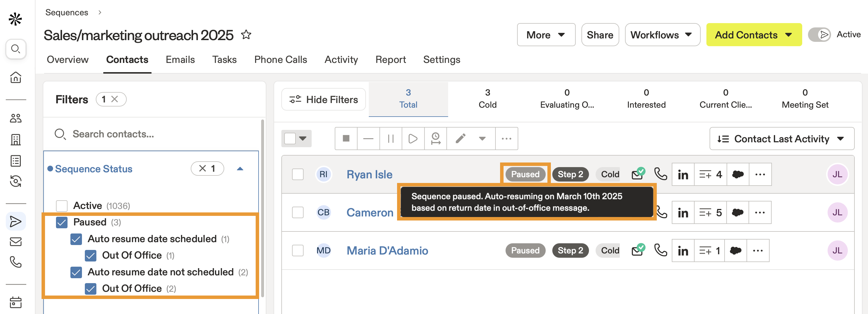Open the select-all checkbox dropdown arrow
868x314 pixels.
pos(303,139)
